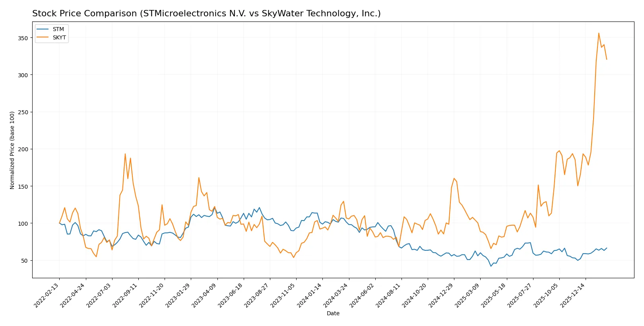
Task: Click the orange line's final data point
Action: (607, 59)
